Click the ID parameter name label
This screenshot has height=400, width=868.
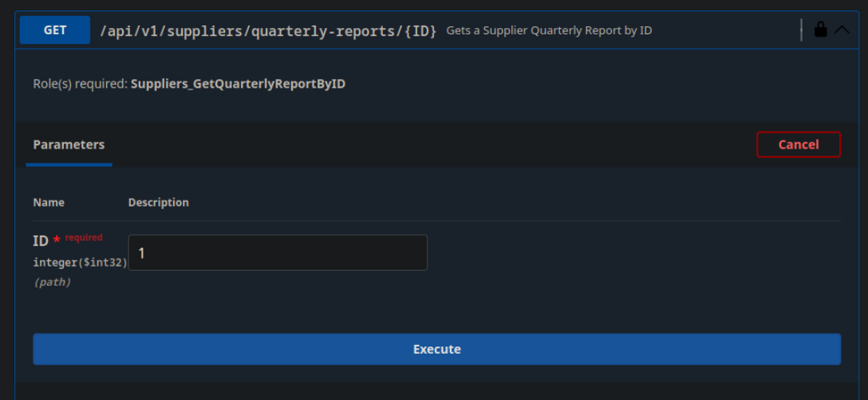(x=41, y=240)
